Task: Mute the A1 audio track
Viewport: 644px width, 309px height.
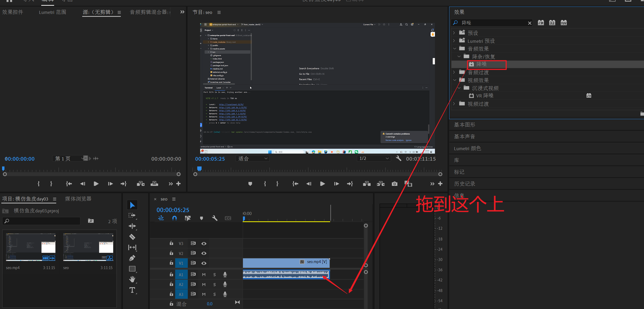Action: click(204, 275)
